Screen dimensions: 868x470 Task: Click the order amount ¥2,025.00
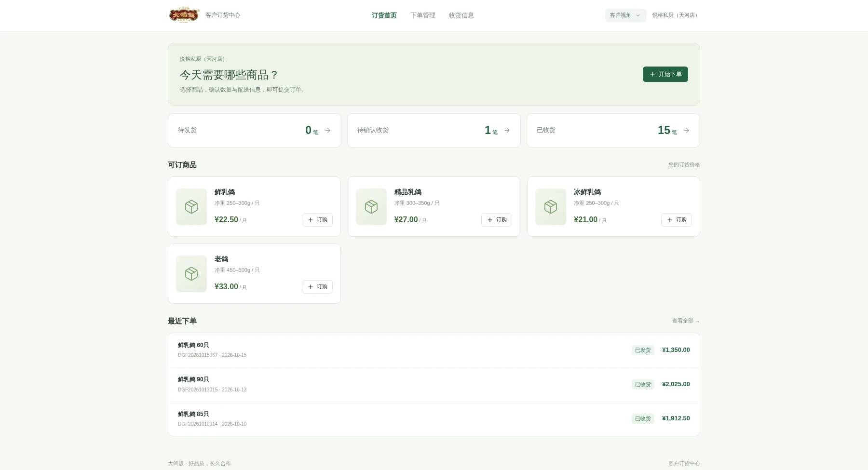(676, 384)
